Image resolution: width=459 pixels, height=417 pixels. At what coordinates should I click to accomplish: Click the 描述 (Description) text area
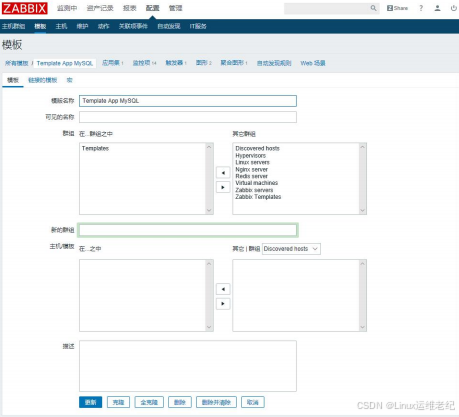coord(188,366)
